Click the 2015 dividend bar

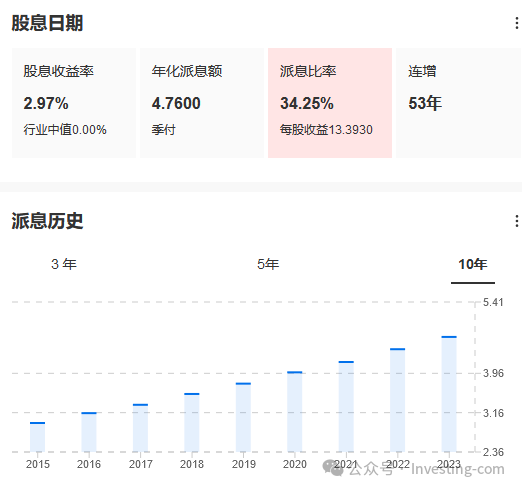click(x=37, y=437)
